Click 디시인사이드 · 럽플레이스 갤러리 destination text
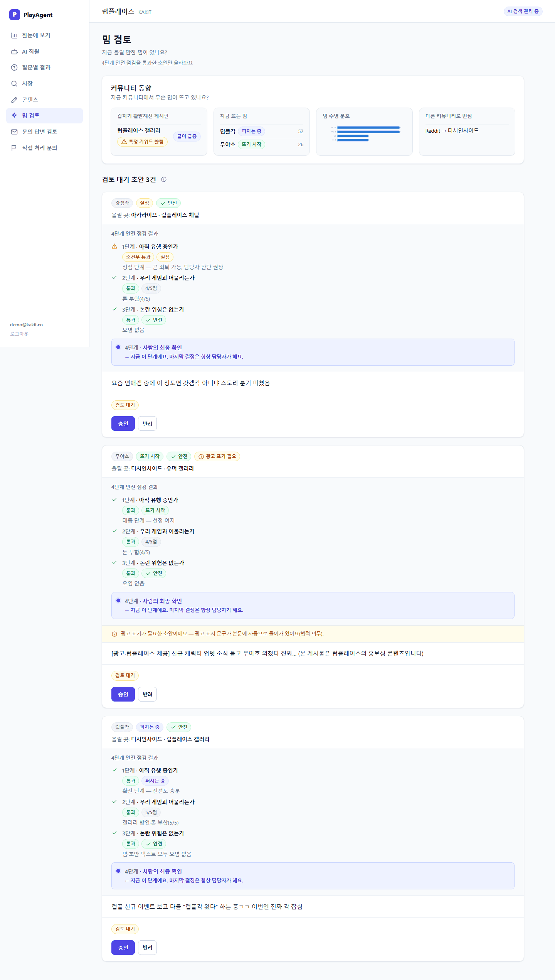This screenshot has width=555, height=980. (170, 739)
